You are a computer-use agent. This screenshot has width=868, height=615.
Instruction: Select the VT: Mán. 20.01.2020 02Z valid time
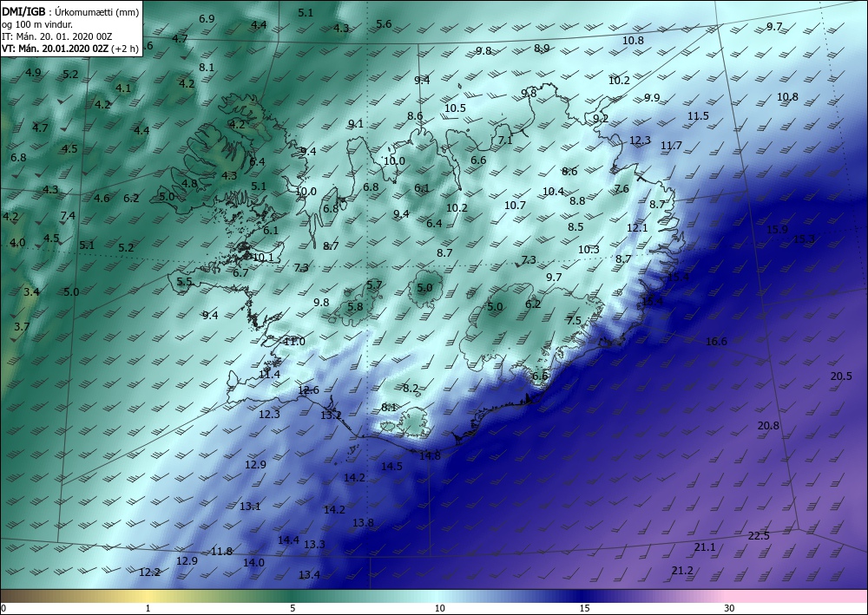click(x=56, y=49)
